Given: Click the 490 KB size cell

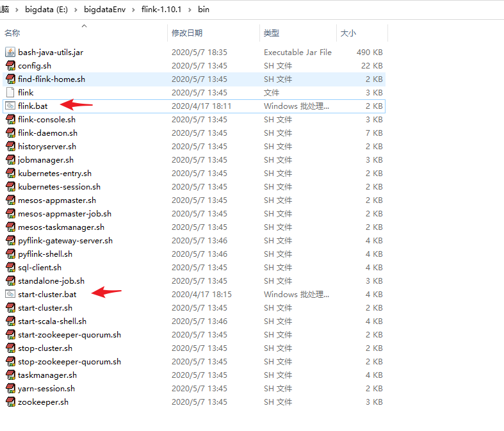Looking at the screenshot, I should point(370,53).
